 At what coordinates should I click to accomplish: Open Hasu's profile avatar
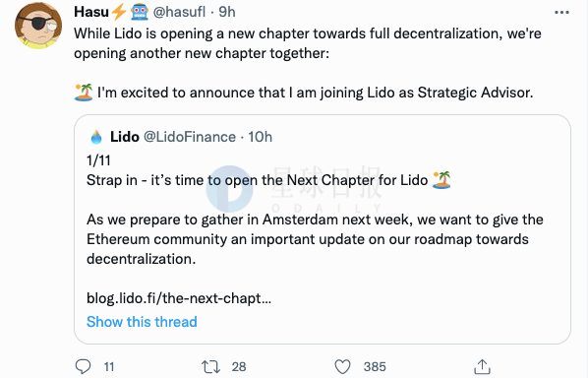(38, 26)
